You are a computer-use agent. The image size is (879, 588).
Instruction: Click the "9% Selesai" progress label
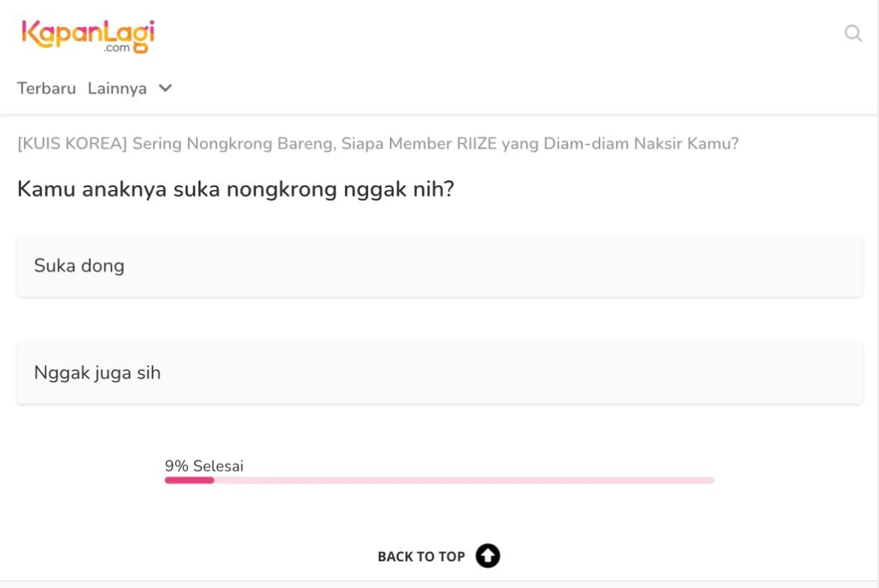click(204, 466)
